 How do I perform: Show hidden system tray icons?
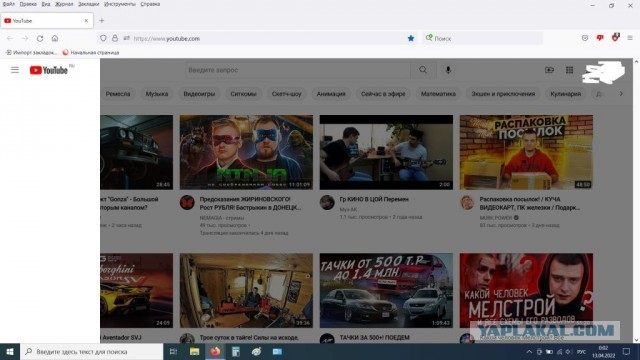(x=529, y=351)
